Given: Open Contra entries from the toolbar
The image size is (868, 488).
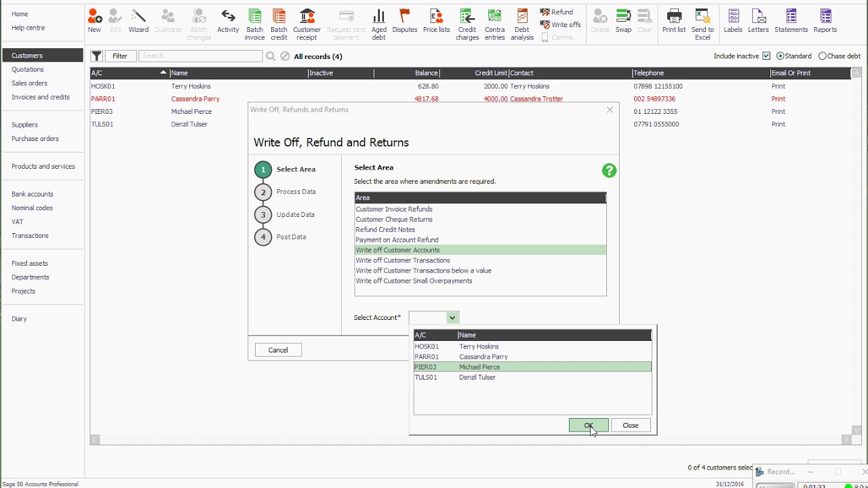Looking at the screenshot, I should point(495,25).
